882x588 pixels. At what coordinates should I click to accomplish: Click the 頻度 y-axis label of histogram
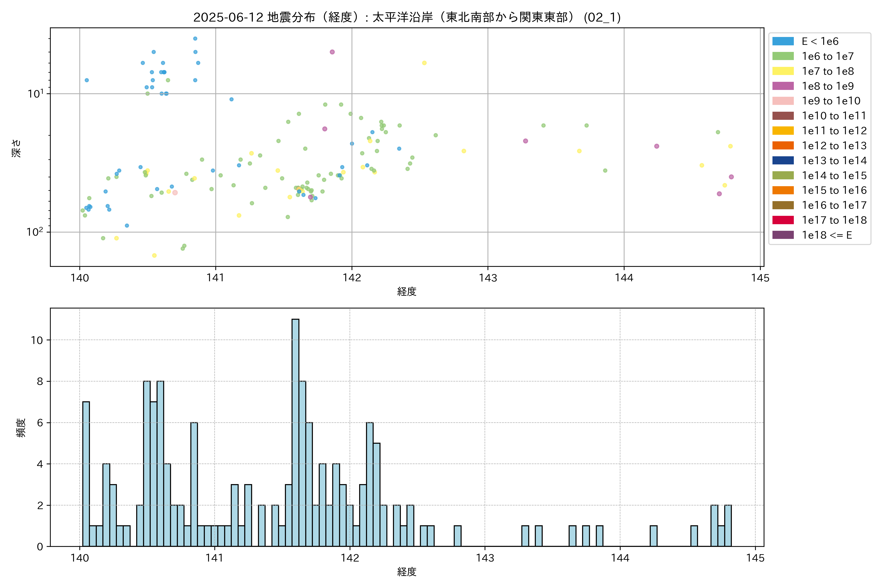click(x=21, y=428)
